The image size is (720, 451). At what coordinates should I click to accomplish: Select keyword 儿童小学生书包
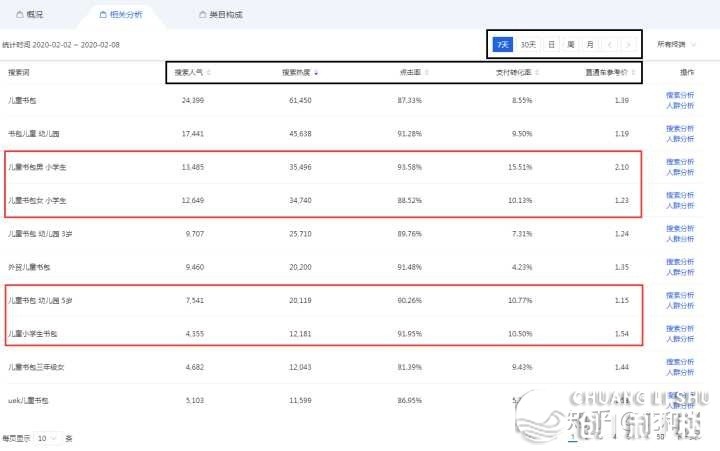point(33,334)
